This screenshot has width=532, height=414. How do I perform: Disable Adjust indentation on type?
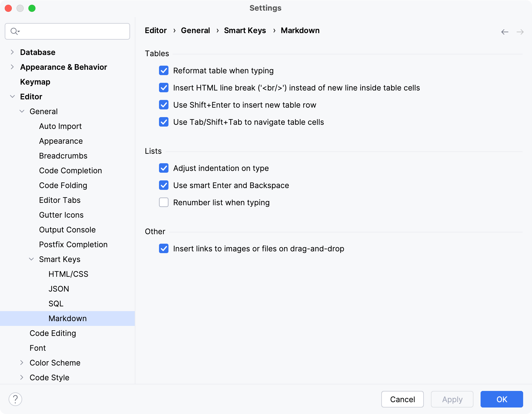[163, 168]
